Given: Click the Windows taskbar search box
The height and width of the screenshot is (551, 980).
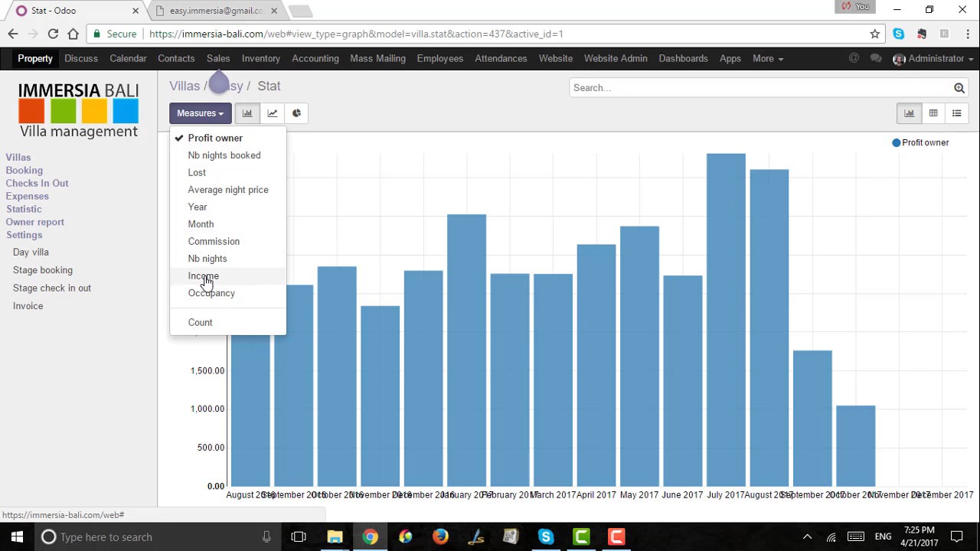Looking at the screenshot, I should coord(157,536).
